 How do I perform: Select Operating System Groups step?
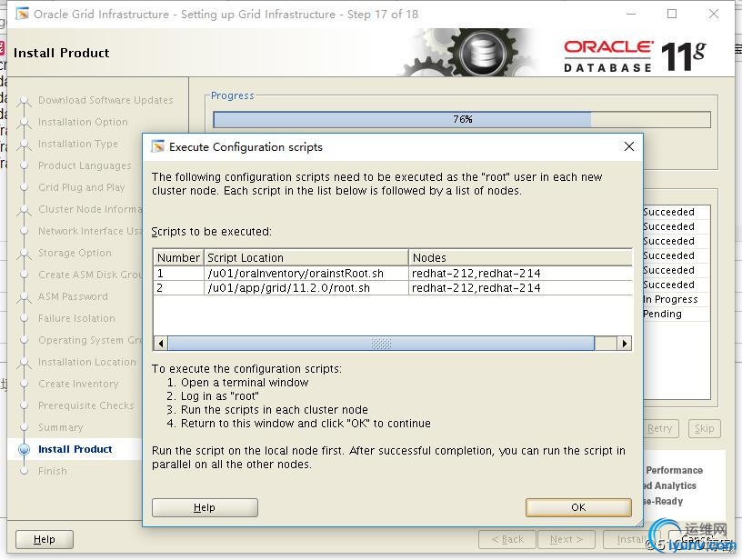(x=90, y=340)
